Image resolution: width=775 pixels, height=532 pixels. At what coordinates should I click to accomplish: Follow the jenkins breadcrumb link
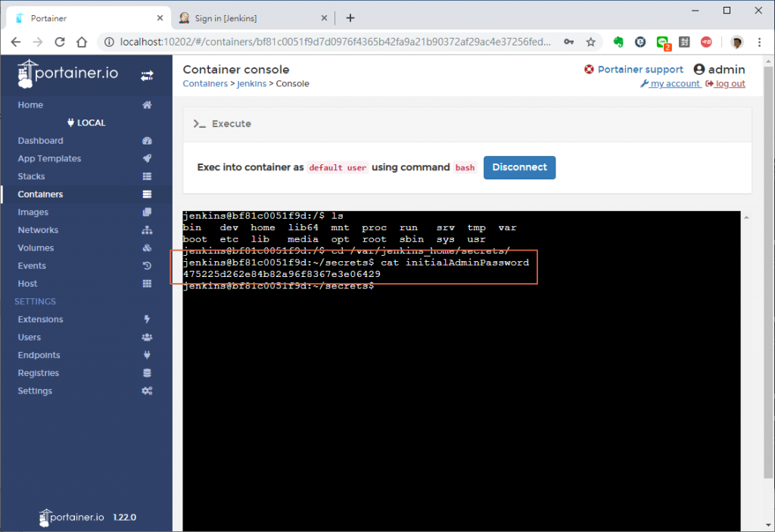click(x=251, y=83)
